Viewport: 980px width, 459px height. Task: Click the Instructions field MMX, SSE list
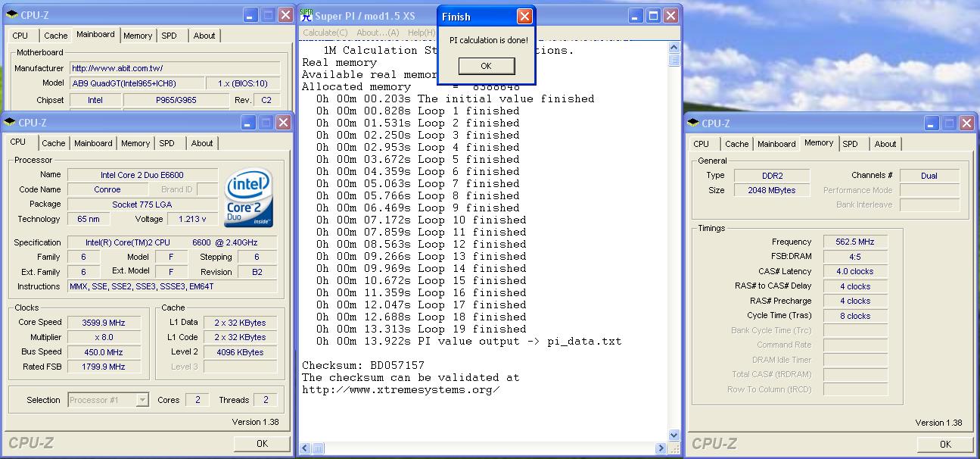tap(172, 286)
